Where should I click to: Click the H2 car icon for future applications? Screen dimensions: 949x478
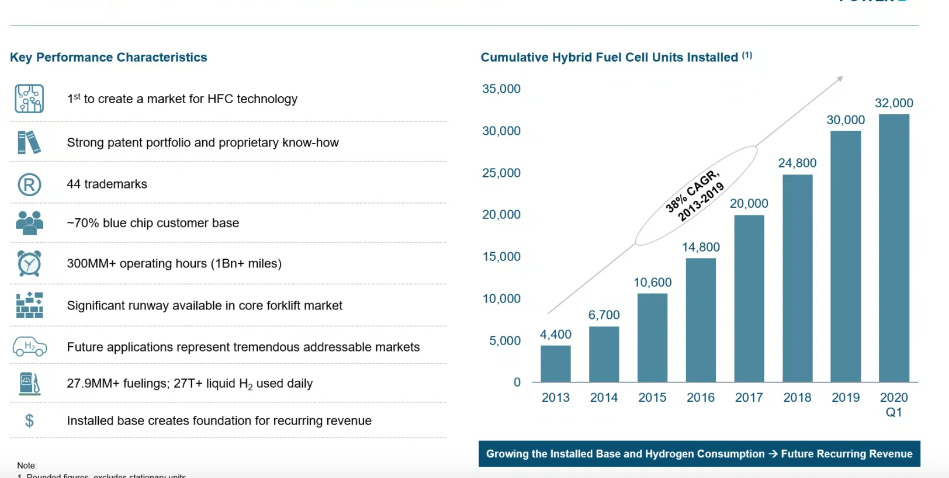(x=30, y=347)
